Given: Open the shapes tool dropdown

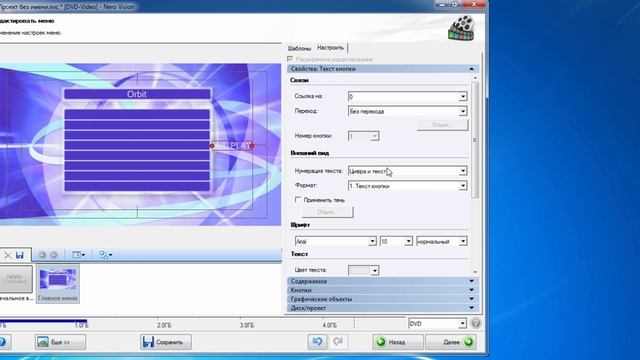Looking at the screenshot, I should click(x=105, y=255).
